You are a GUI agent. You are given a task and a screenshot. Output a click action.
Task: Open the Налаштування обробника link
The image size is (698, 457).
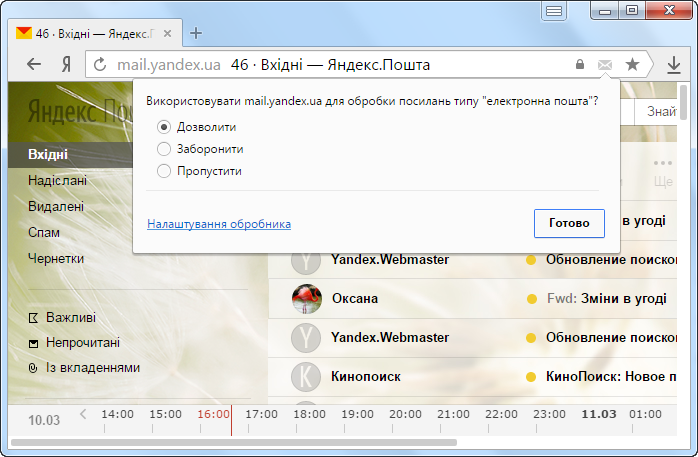[x=219, y=223]
